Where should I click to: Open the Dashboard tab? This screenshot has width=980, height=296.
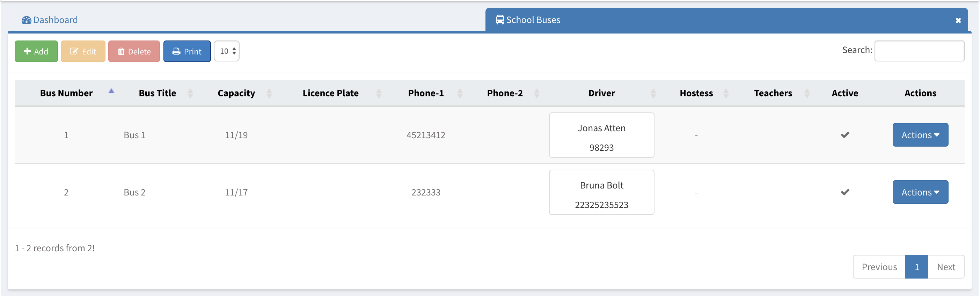pos(50,20)
